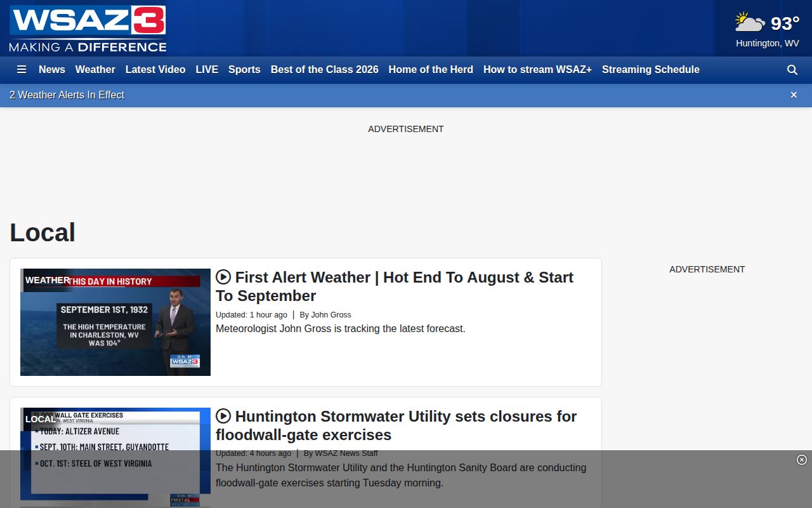Open Huntington Stormwater Utility floodwall article
The width and height of the screenshot is (812, 508).
[x=396, y=425]
